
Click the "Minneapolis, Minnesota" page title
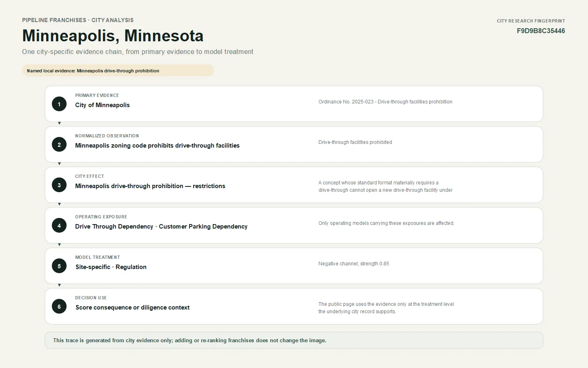click(x=113, y=36)
